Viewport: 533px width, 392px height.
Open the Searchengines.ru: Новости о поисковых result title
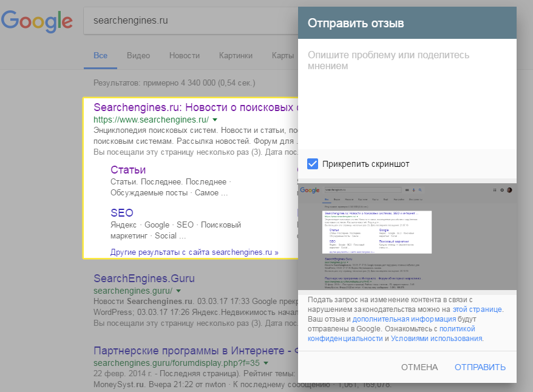(x=196, y=107)
